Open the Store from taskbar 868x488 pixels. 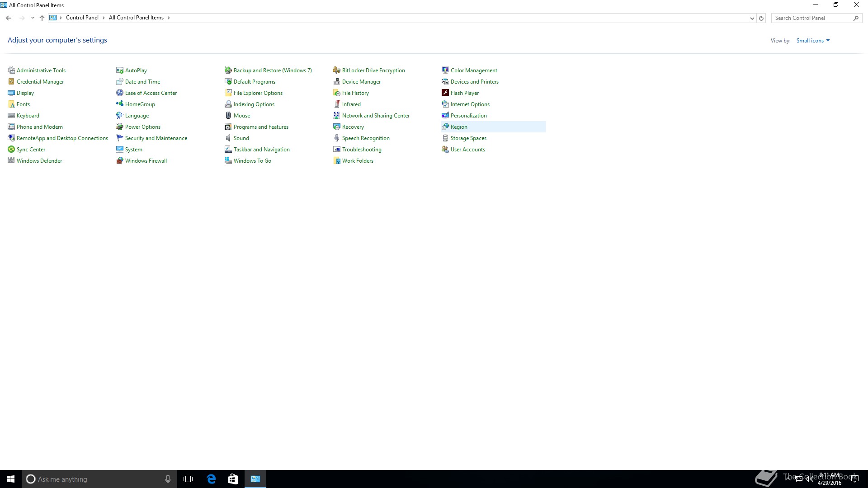click(233, 479)
